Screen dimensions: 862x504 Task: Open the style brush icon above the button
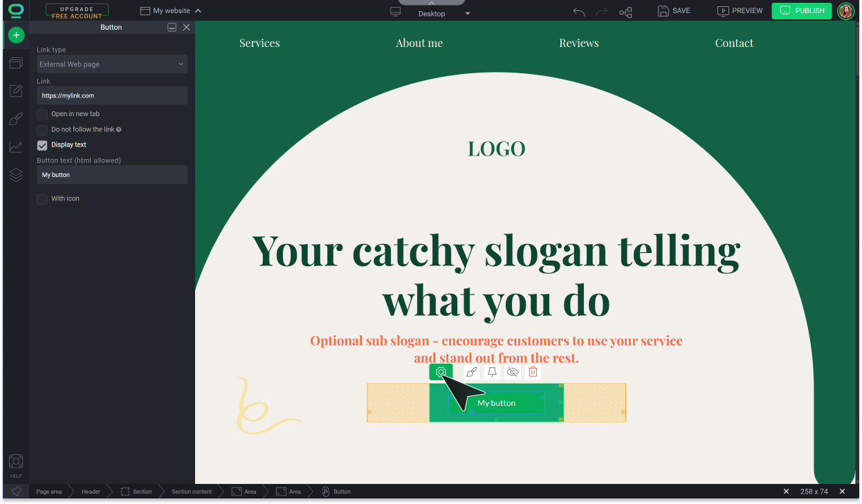pos(471,372)
